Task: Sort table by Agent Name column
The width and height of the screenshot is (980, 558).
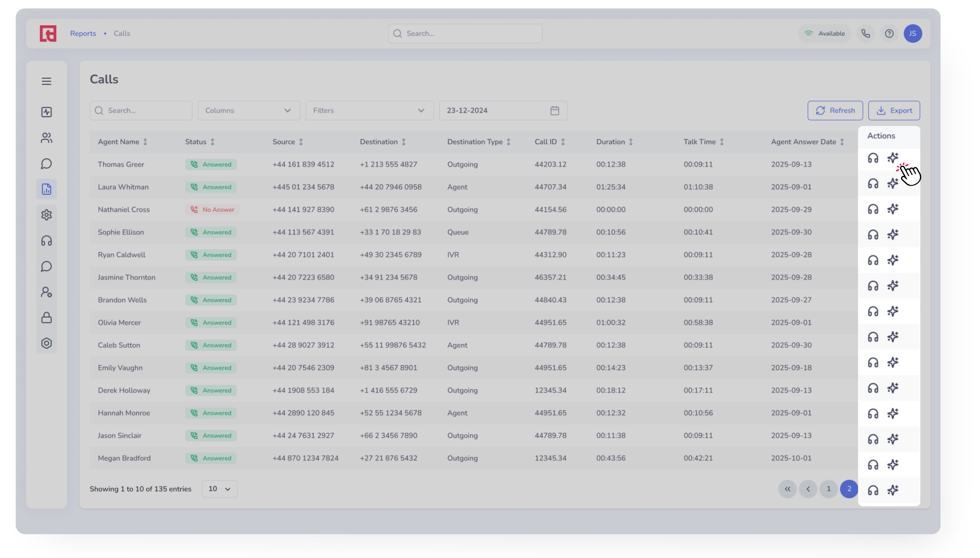Action: 145,142
